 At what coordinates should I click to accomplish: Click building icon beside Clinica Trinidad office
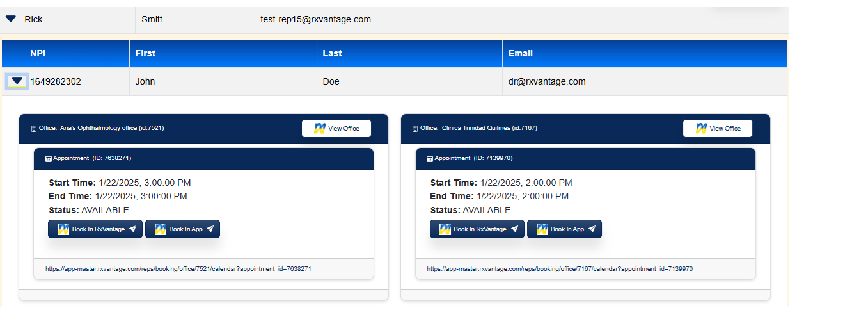(416, 129)
